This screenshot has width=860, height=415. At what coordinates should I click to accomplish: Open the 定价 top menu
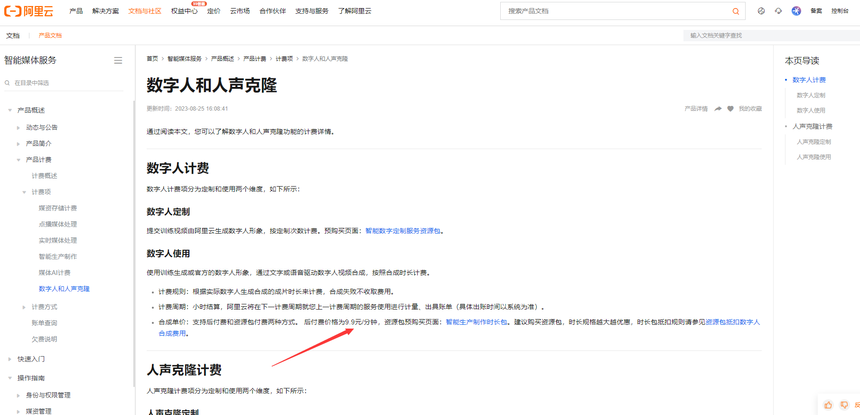pos(214,11)
